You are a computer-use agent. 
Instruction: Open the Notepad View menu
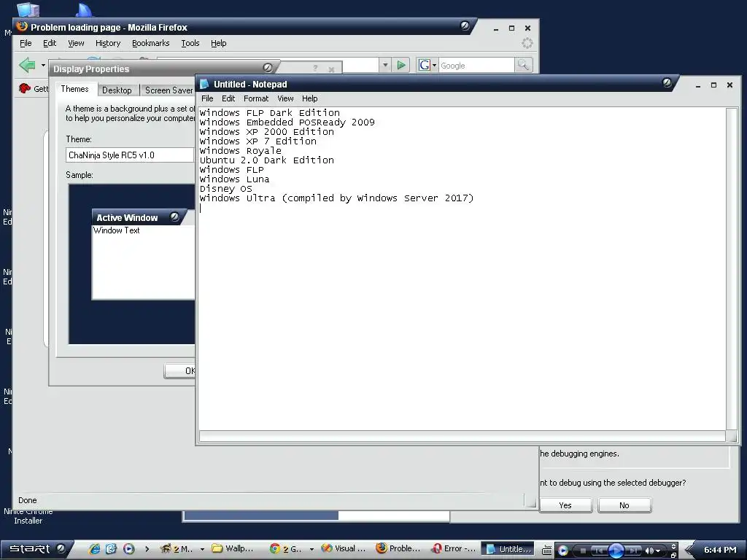tap(285, 98)
